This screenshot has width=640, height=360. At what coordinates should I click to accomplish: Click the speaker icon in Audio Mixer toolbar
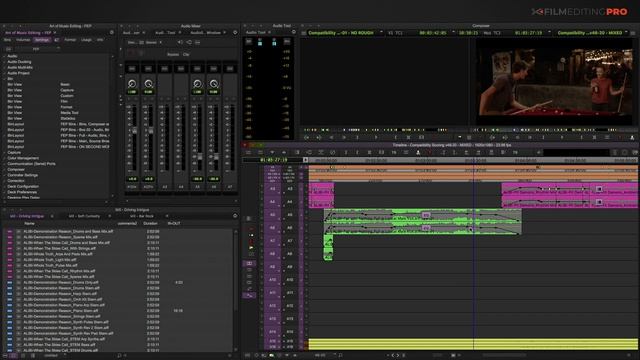point(180,42)
